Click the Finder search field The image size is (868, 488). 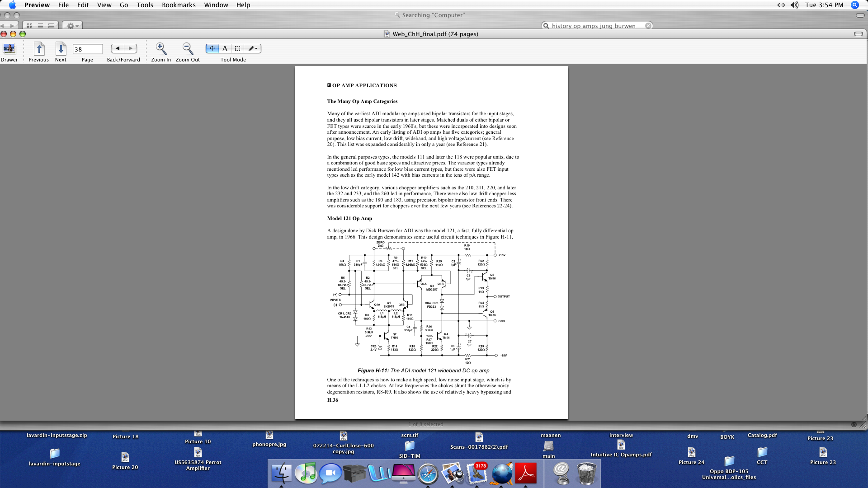point(597,26)
